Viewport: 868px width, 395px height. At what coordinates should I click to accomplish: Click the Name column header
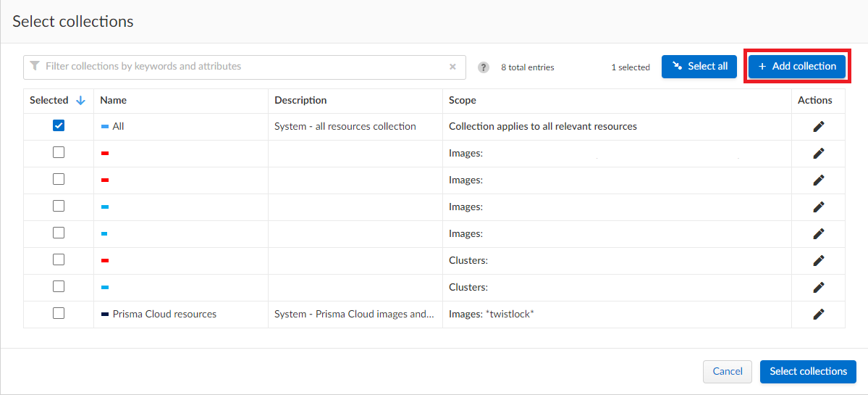point(113,101)
